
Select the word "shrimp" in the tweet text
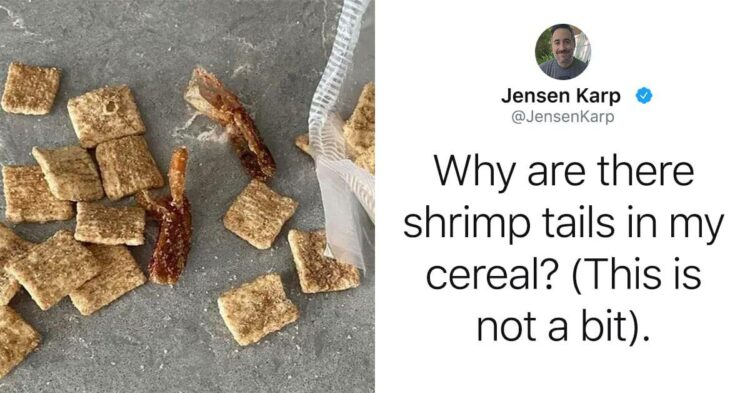pyautogui.click(x=466, y=225)
